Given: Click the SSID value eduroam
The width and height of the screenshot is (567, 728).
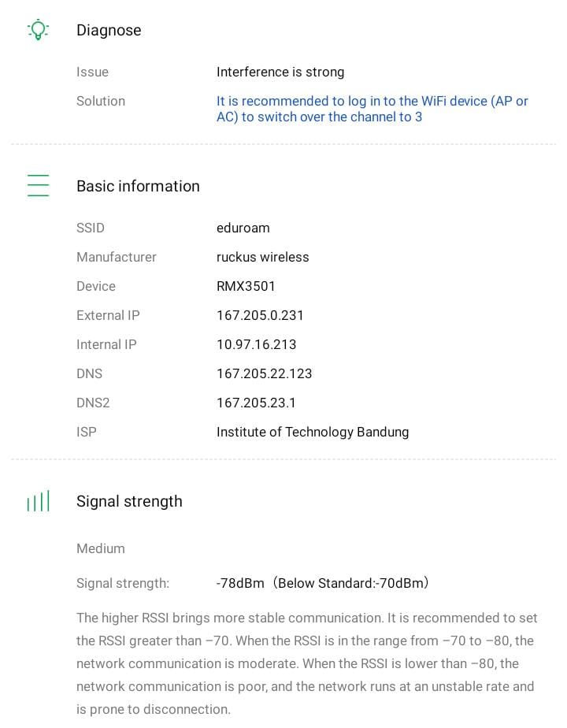Looking at the screenshot, I should [243, 228].
